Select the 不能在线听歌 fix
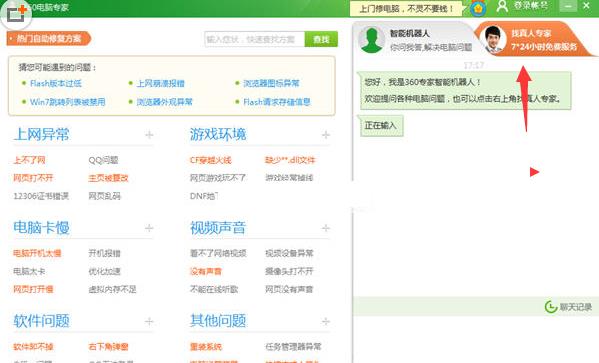 point(214,289)
